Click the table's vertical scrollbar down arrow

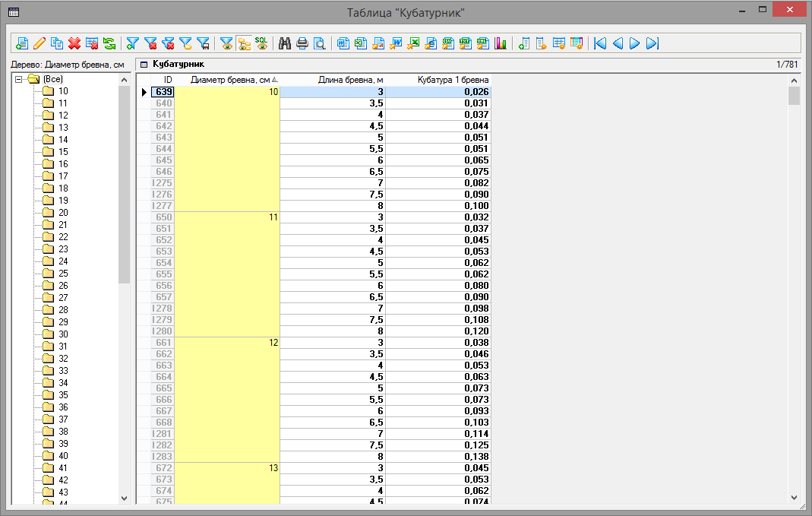(x=794, y=497)
